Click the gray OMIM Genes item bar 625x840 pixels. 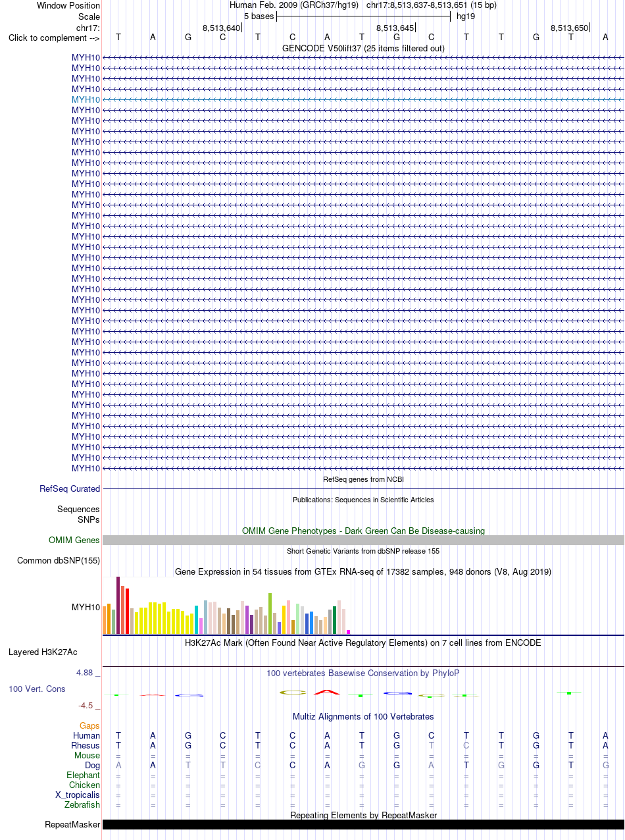pos(363,540)
